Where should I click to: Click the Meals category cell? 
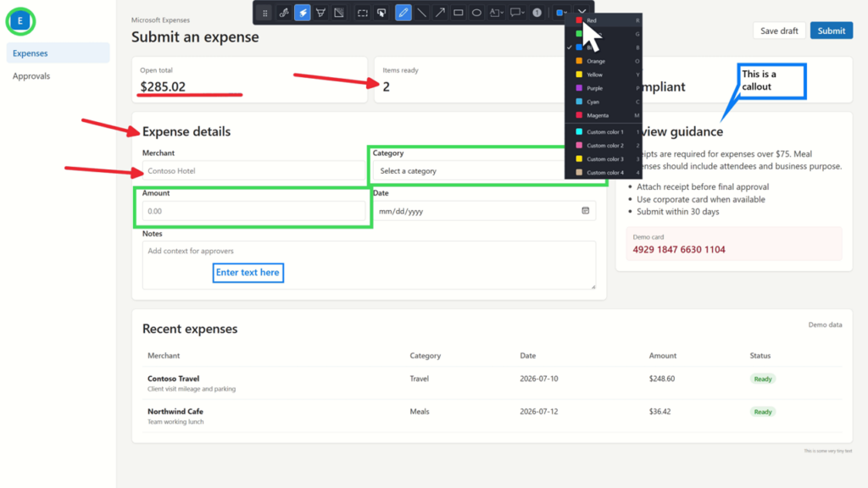pos(419,412)
